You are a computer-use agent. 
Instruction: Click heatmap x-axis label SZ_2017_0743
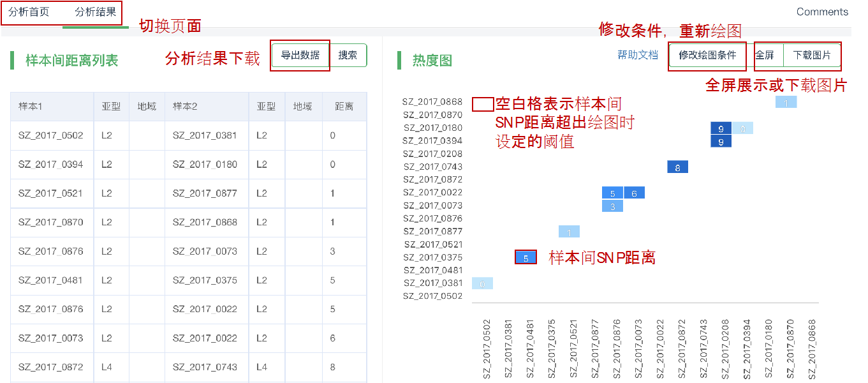703,349
